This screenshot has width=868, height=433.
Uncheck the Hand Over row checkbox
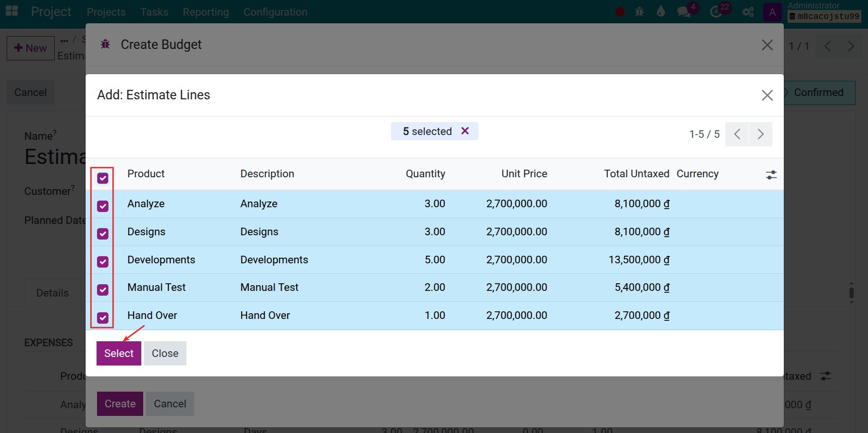pos(103,318)
